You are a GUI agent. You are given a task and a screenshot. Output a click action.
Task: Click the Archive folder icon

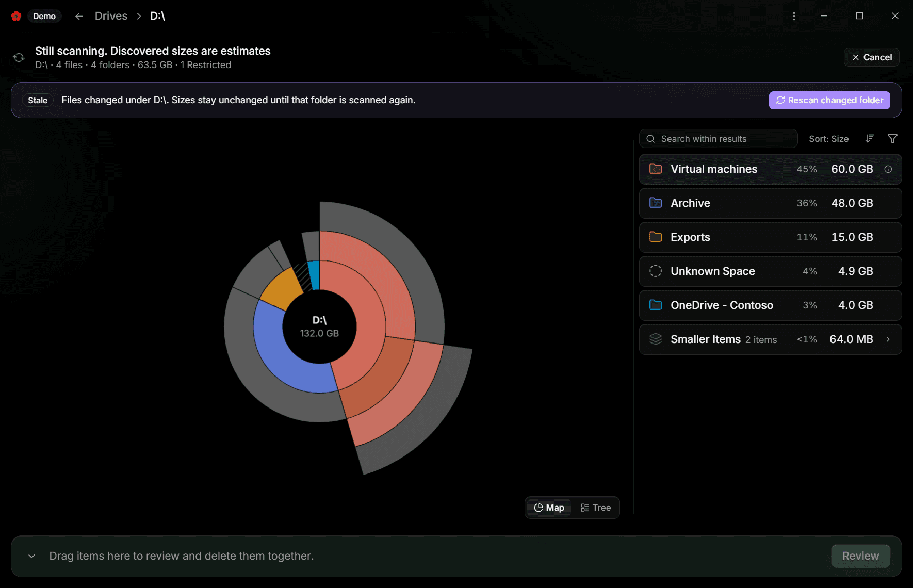(x=656, y=203)
